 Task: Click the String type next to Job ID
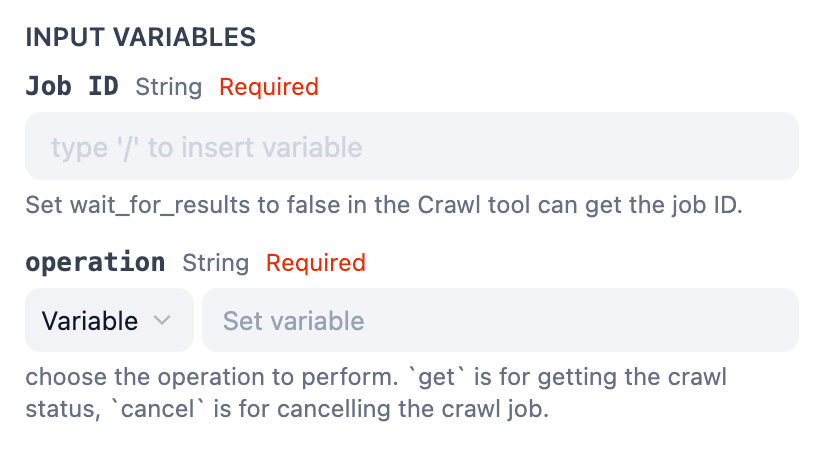click(169, 87)
